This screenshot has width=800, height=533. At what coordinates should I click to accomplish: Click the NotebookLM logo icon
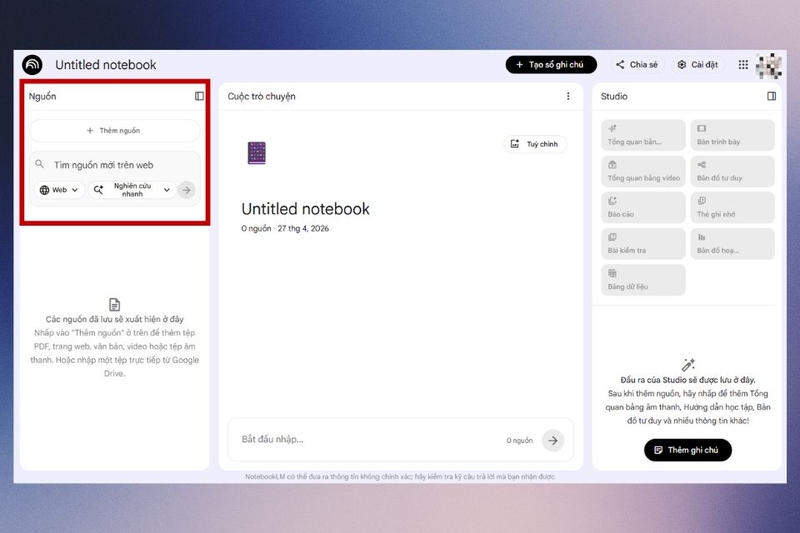[x=32, y=65]
